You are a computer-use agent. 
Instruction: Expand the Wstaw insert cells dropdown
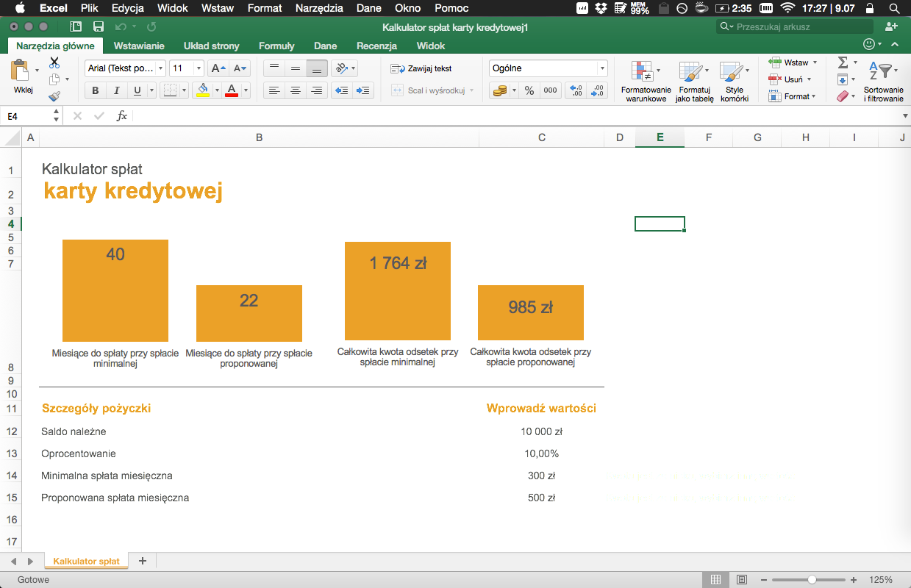pos(815,62)
